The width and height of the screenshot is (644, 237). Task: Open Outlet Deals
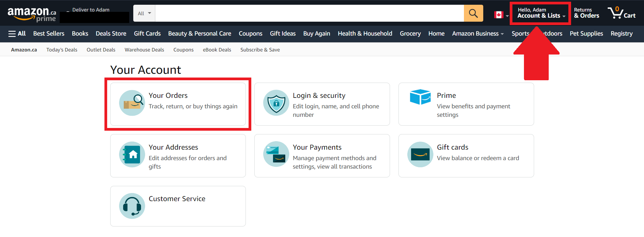[101, 50]
